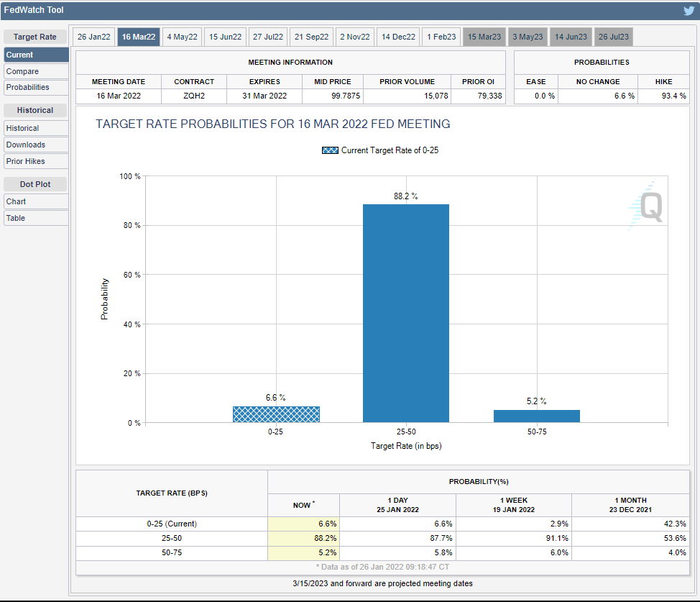Open the Dot Plot Table item
This screenshot has height=602, width=700.
click(36, 218)
